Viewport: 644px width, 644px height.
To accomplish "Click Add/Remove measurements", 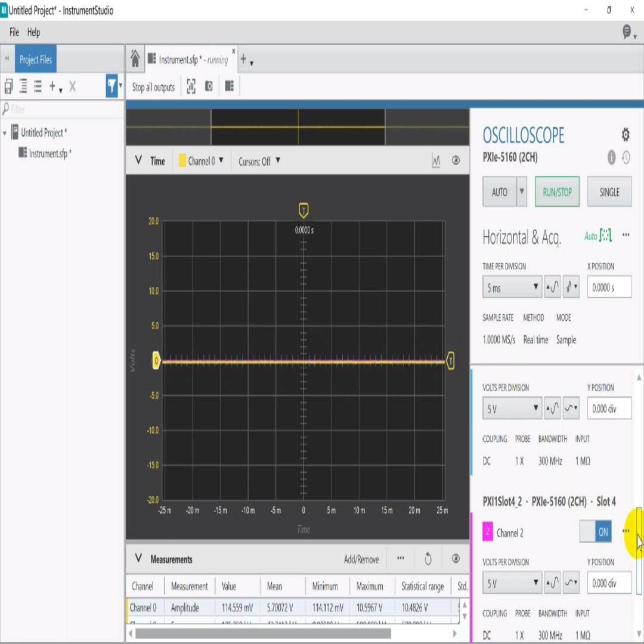I will [361, 559].
